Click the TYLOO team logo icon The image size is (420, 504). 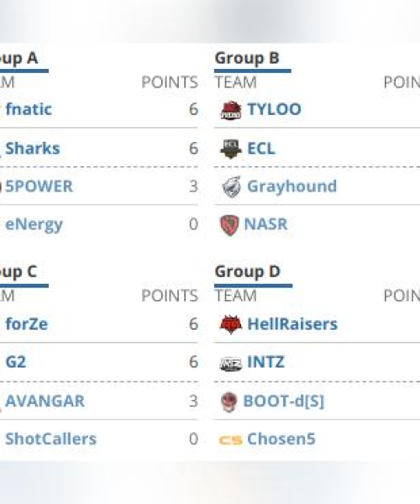click(231, 110)
